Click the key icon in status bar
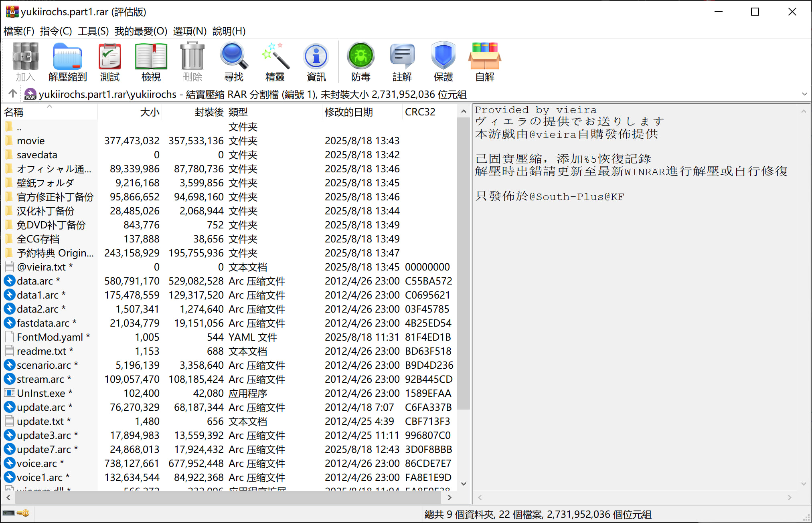This screenshot has height=523, width=812. click(24, 513)
